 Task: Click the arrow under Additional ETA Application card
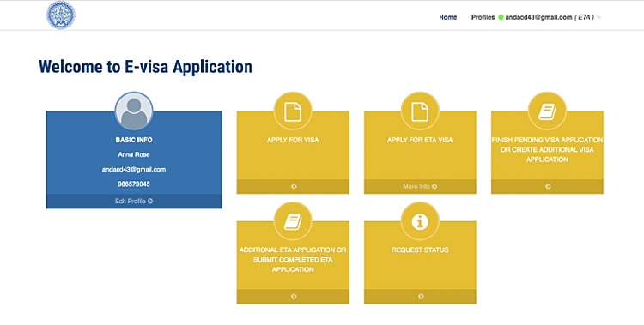(294, 297)
